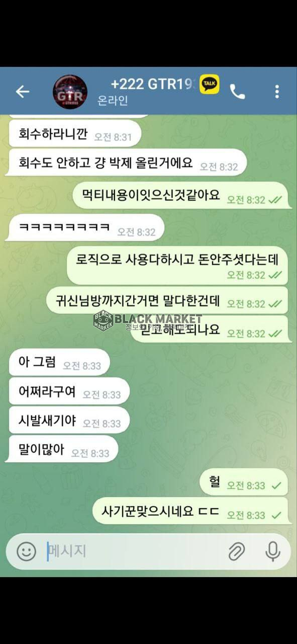Tap the microphone voice message icon

[x=273, y=551]
